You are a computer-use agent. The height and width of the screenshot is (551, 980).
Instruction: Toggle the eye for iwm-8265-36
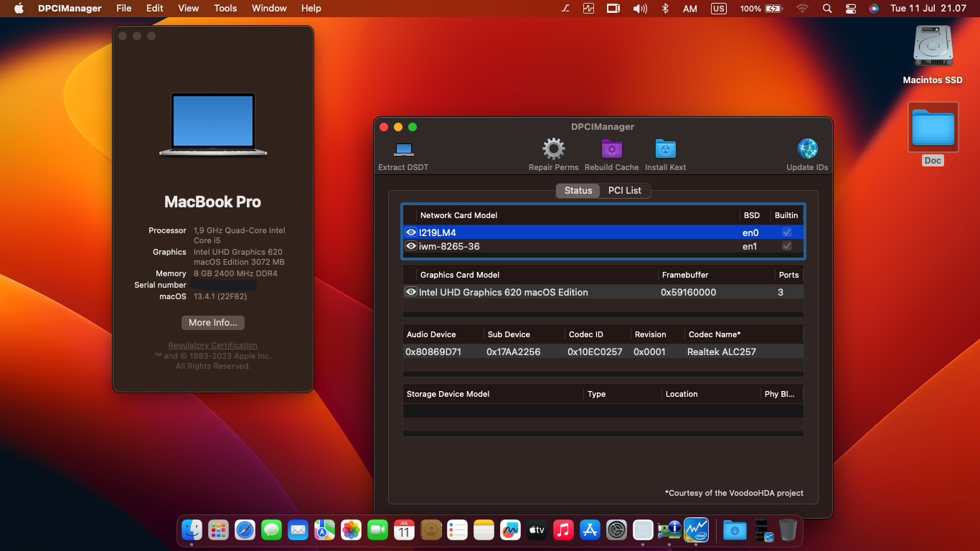click(x=412, y=246)
